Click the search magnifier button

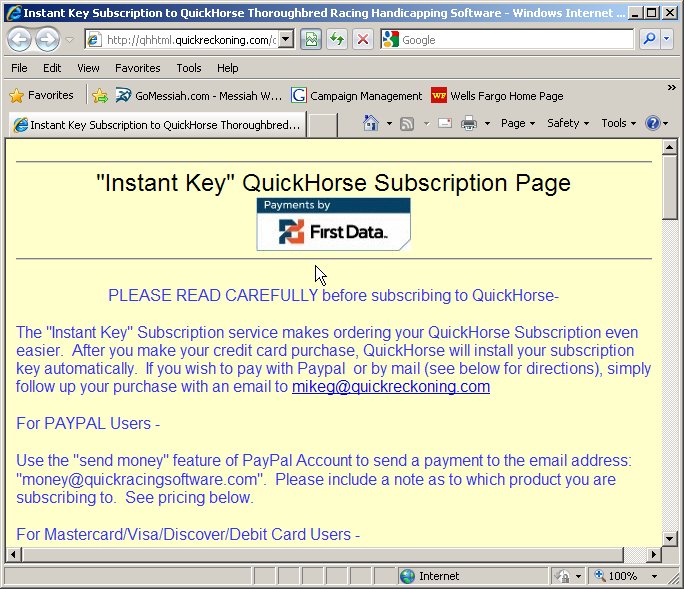click(x=649, y=40)
